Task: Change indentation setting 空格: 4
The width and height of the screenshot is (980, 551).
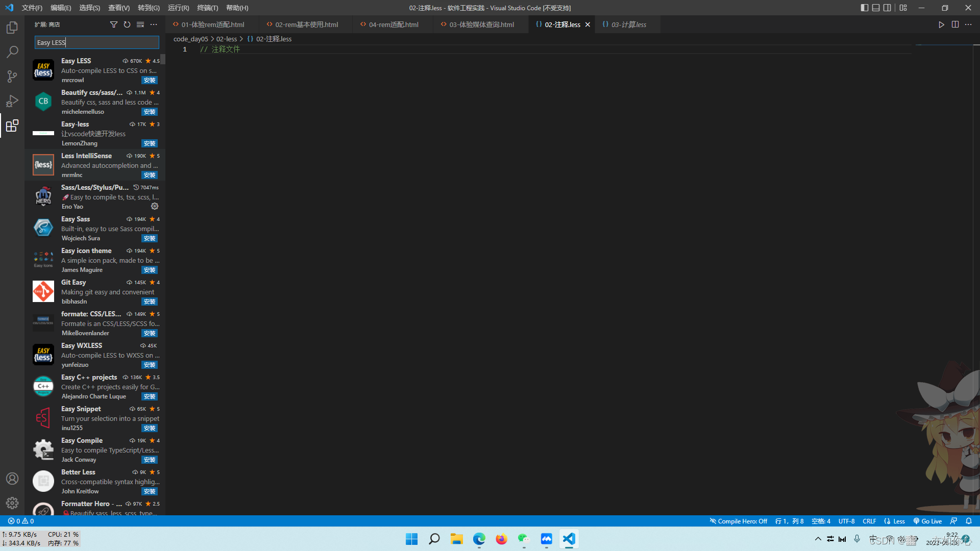Action: click(x=821, y=521)
